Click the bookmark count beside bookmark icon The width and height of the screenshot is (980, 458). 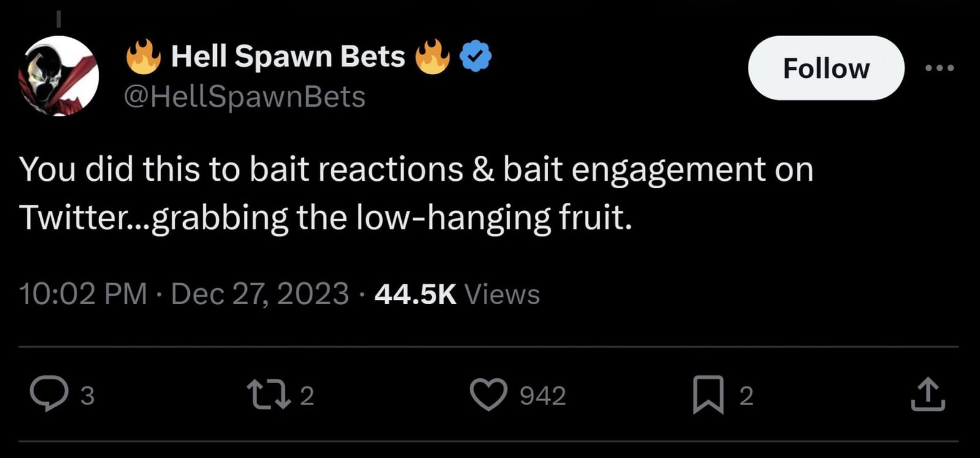coord(745,396)
